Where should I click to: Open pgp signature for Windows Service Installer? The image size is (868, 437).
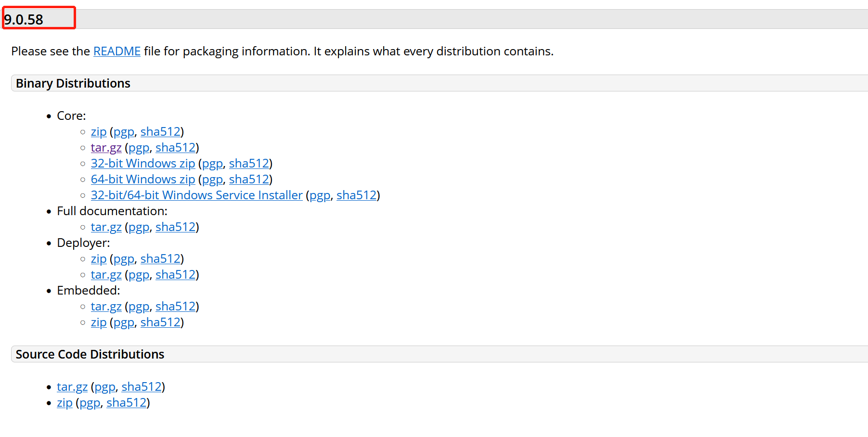(320, 195)
